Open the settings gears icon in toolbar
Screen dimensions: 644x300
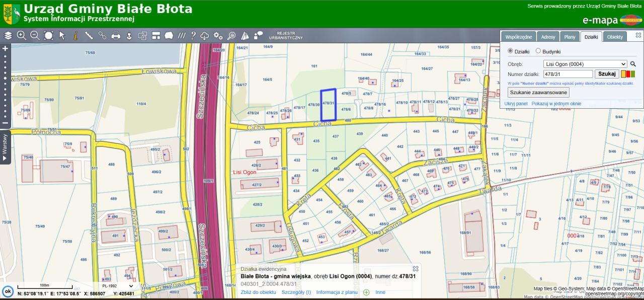pos(218,35)
